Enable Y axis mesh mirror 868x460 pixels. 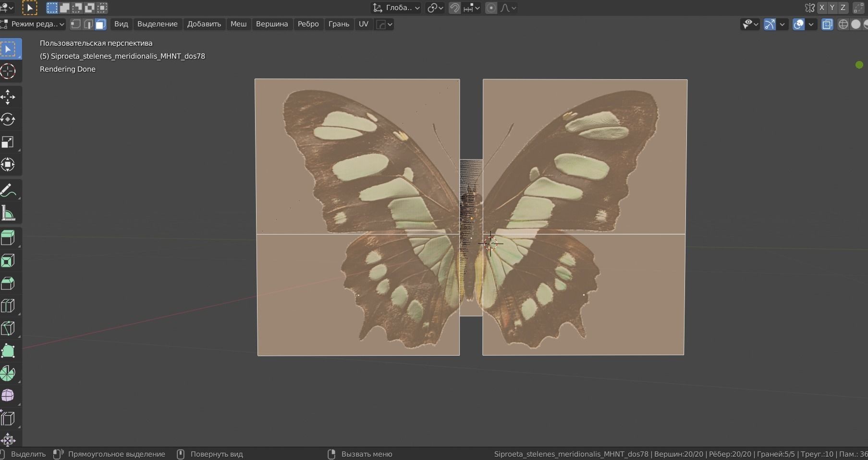pyautogui.click(x=832, y=8)
